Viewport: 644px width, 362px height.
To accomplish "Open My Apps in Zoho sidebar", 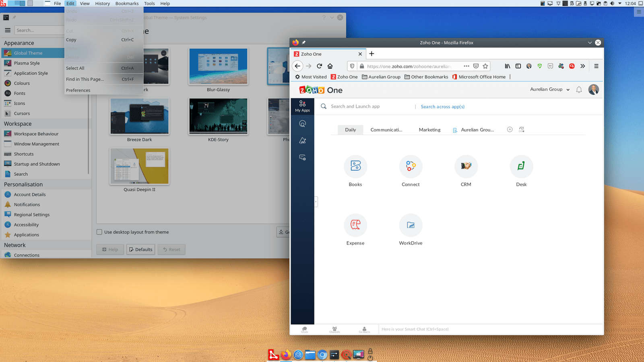I will coord(302,106).
